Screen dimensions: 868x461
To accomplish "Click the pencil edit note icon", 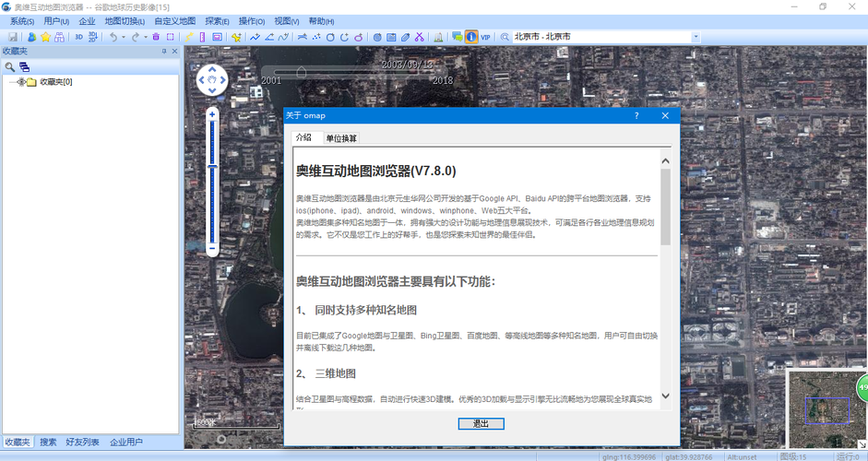I will tap(405, 37).
